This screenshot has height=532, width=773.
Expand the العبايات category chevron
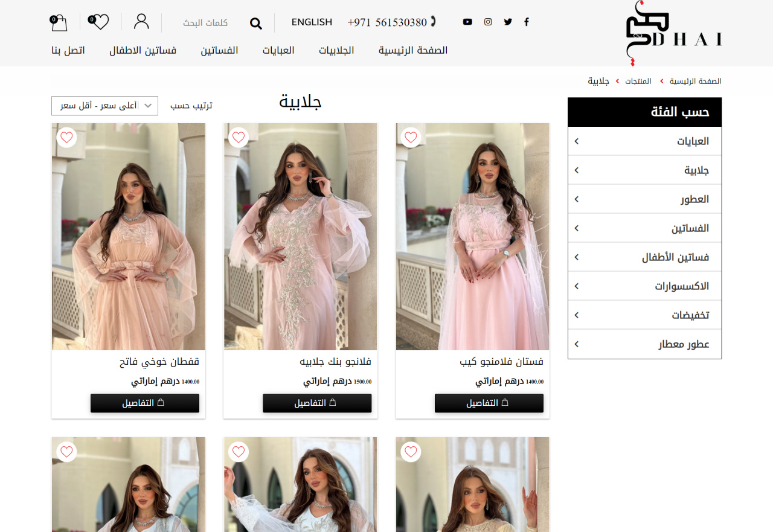click(x=576, y=141)
